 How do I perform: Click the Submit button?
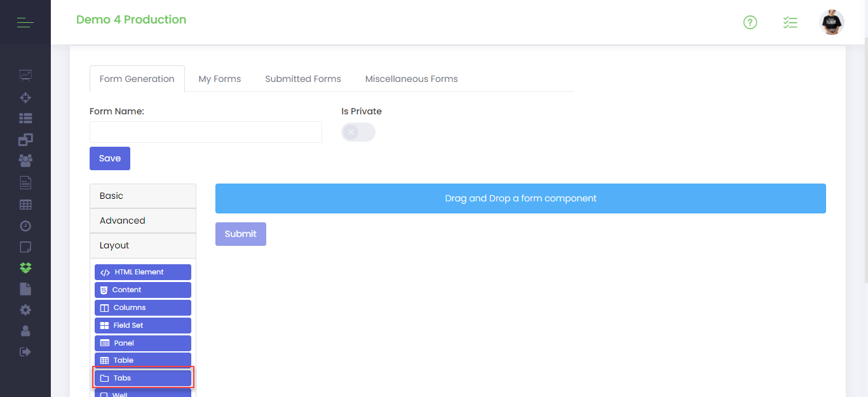(241, 234)
